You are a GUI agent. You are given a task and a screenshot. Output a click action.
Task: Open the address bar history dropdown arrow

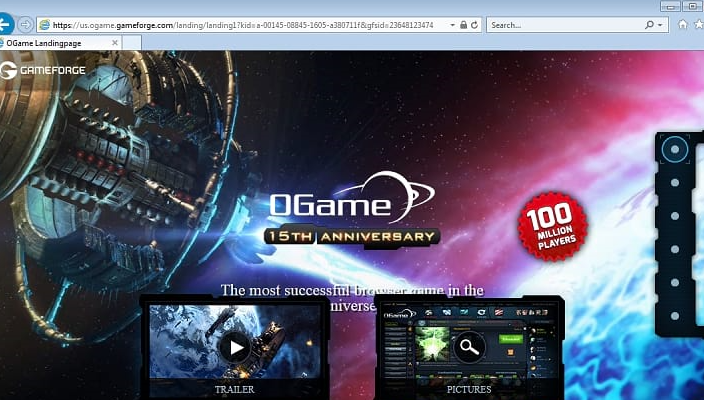point(452,26)
